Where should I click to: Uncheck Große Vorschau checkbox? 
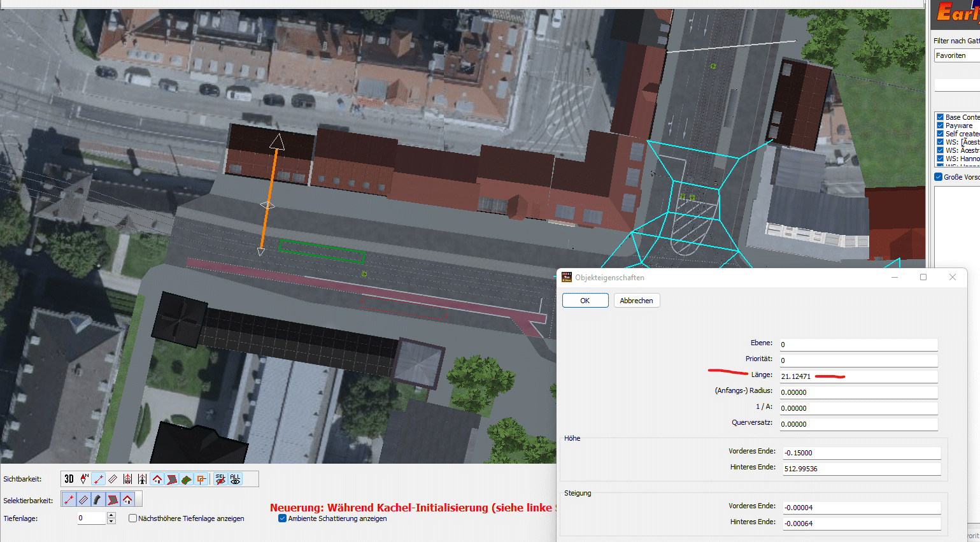coord(938,177)
